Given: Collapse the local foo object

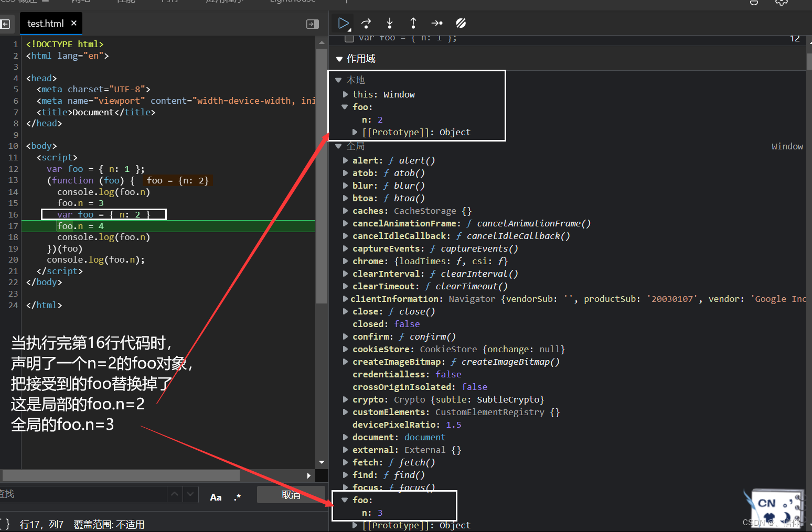Looking at the screenshot, I should (345, 107).
